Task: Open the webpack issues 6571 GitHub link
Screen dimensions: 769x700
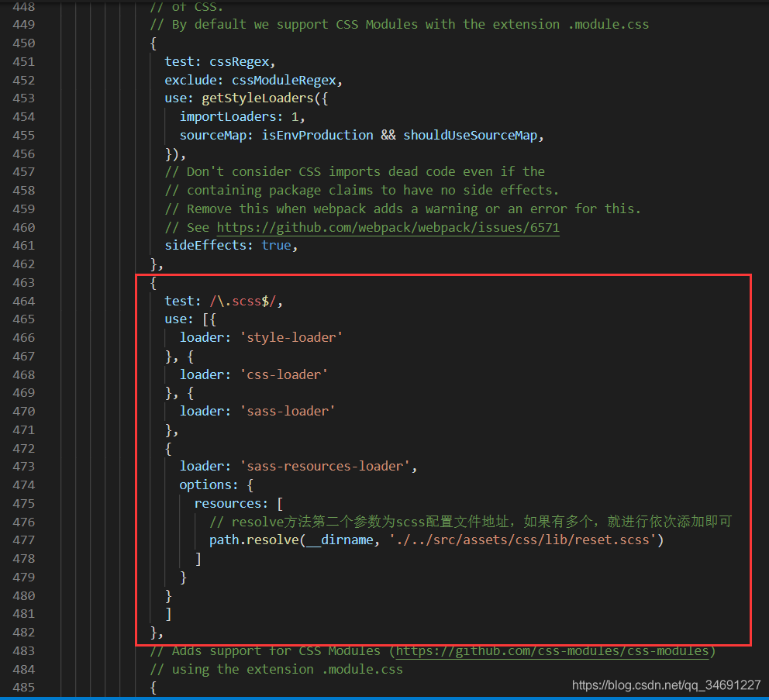Action: pos(388,227)
